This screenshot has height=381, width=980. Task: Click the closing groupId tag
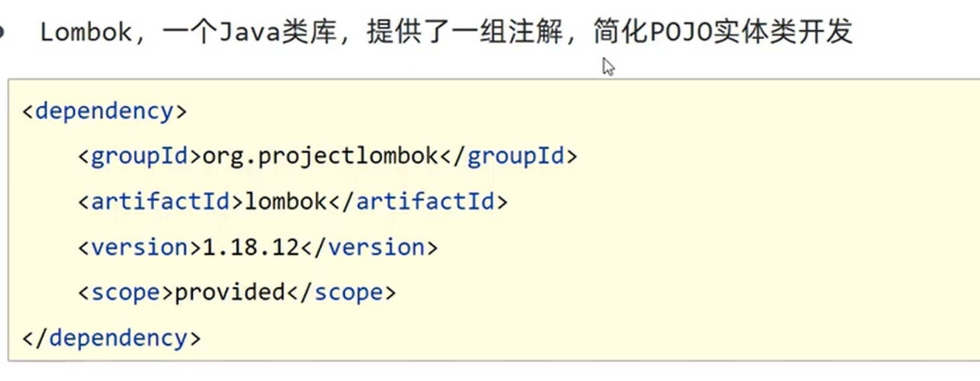(508, 156)
